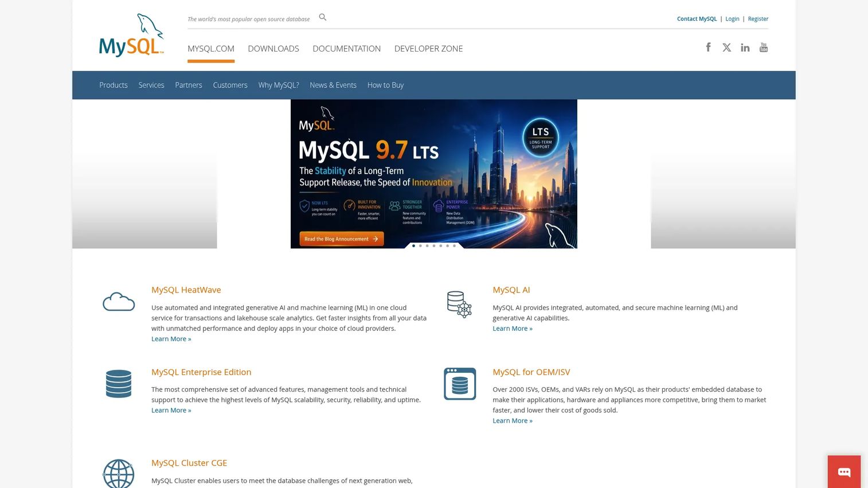Open the X (Twitter) social icon
This screenshot has width=868, height=488.
[x=727, y=48]
